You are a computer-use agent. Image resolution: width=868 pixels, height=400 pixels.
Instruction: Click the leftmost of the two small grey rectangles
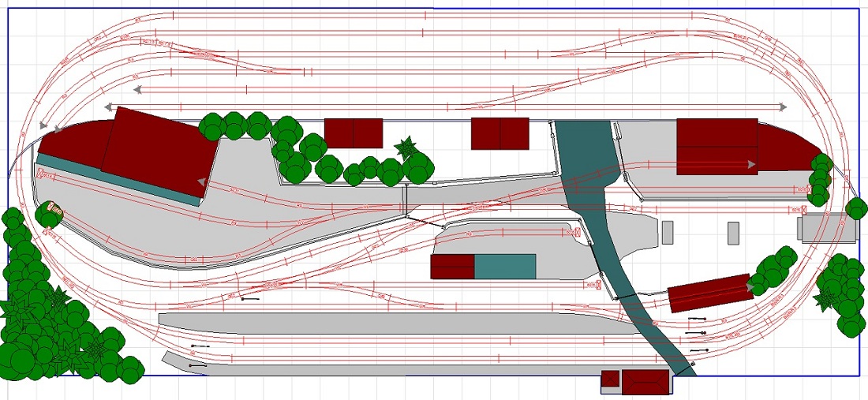click(668, 232)
